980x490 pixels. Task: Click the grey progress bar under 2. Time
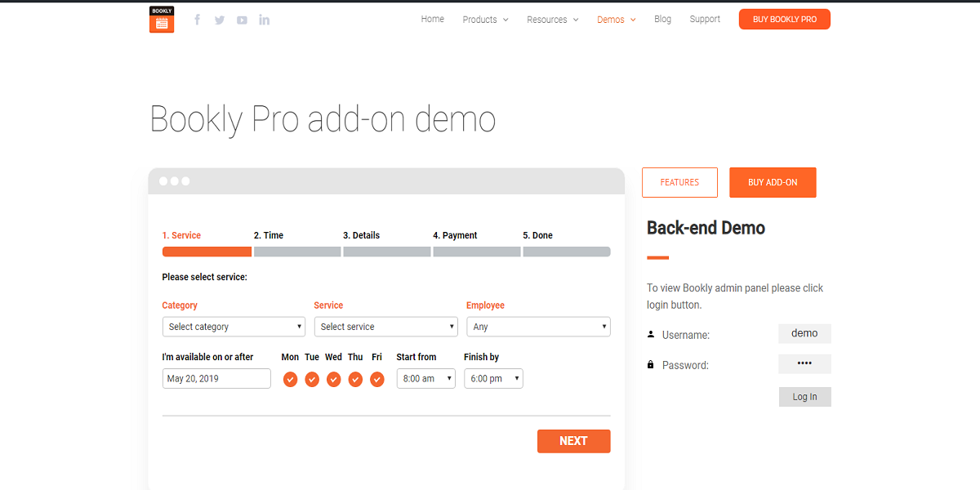tap(297, 252)
